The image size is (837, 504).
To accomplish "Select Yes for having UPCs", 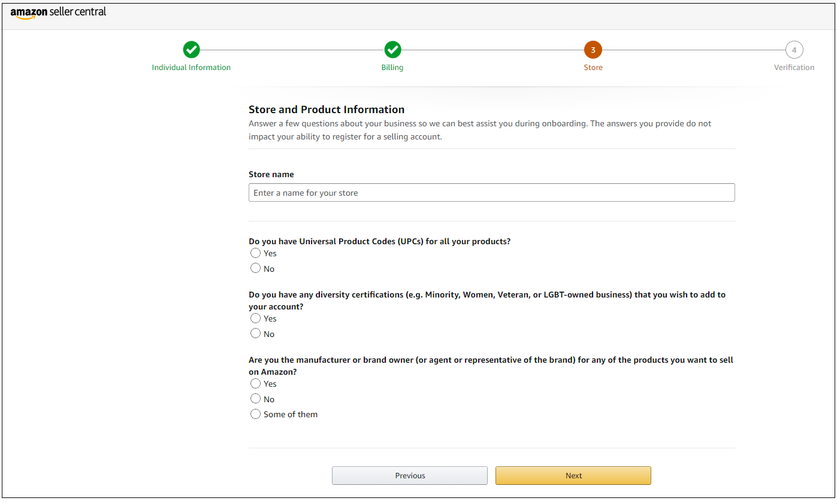I will (x=256, y=253).
